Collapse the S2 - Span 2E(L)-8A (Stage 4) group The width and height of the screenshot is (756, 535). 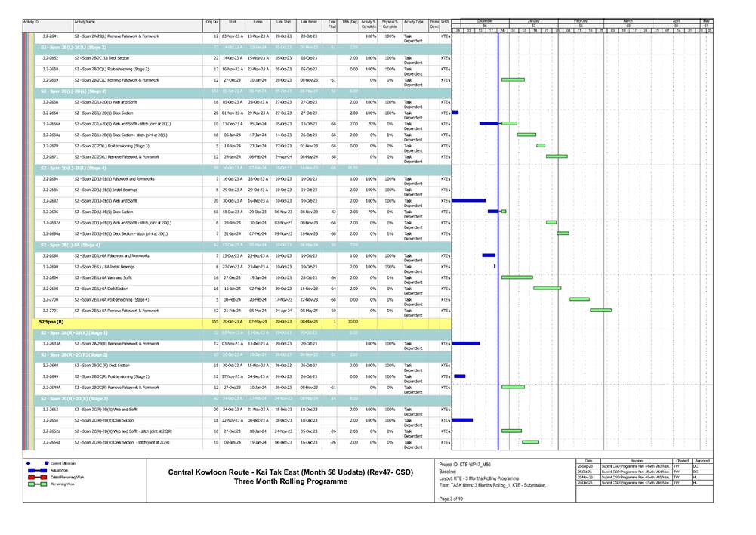coord(70,245)
